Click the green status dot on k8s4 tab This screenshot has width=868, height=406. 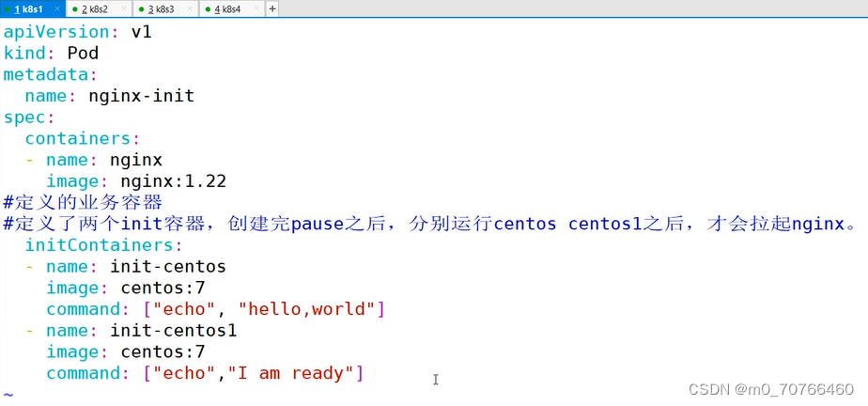coord(208,8)
